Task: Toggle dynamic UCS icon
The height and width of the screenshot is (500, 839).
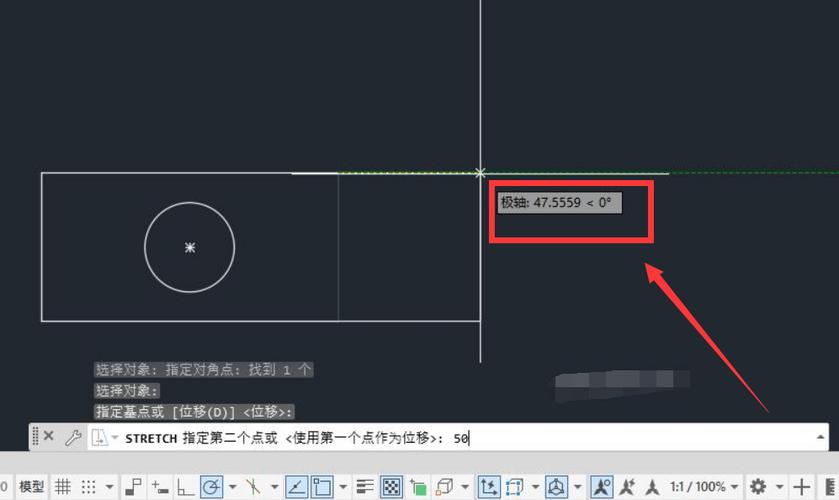Action: pos(489,487)
